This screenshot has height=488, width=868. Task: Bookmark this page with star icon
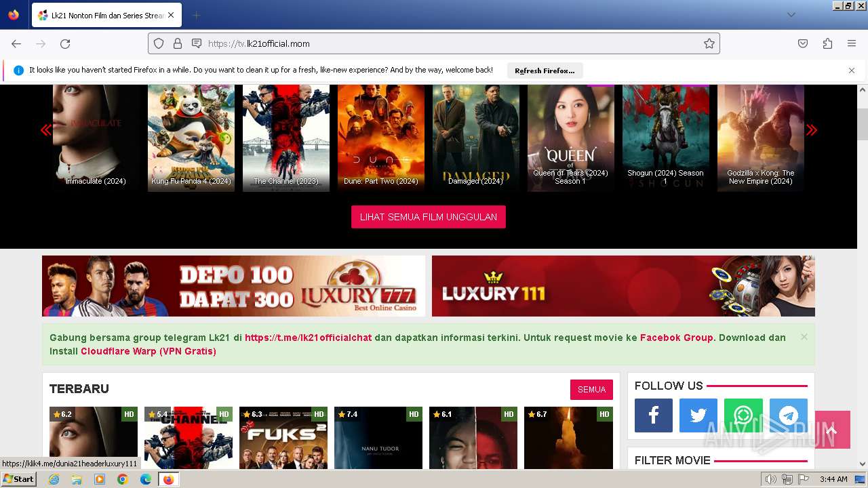click(709, 43)
